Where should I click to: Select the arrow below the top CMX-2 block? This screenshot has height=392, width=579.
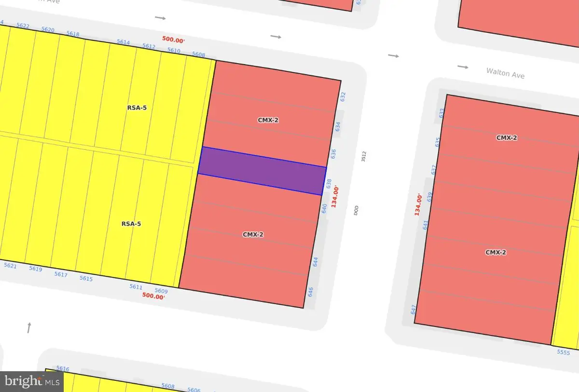tap(275, 36)
